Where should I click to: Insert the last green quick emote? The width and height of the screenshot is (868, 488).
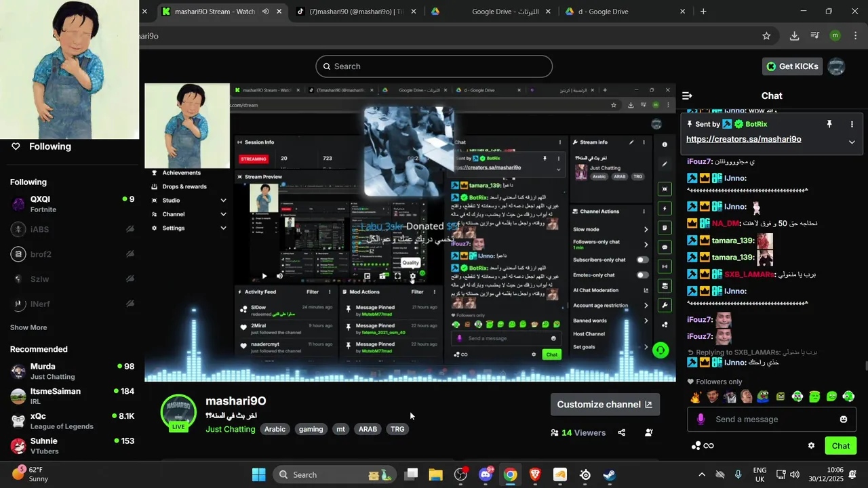(x=848, y=397)
